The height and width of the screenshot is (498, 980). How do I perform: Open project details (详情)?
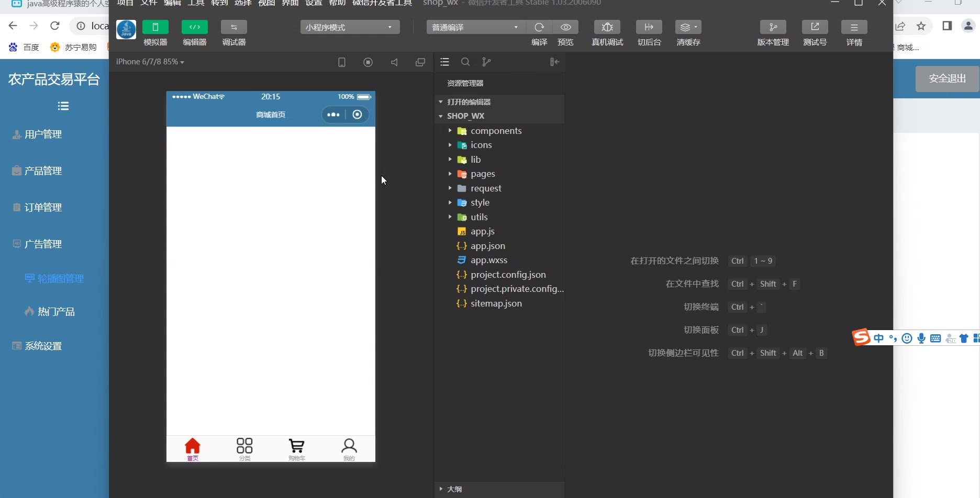[x=854, y=27]
